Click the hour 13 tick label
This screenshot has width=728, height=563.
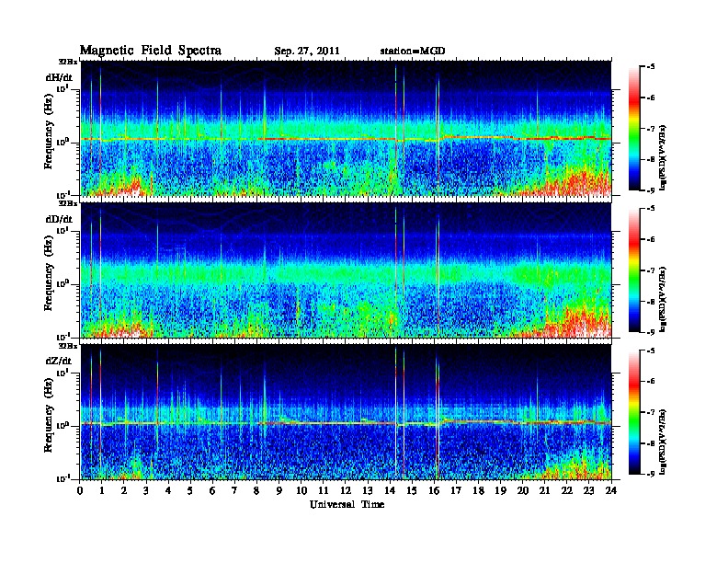368,491
